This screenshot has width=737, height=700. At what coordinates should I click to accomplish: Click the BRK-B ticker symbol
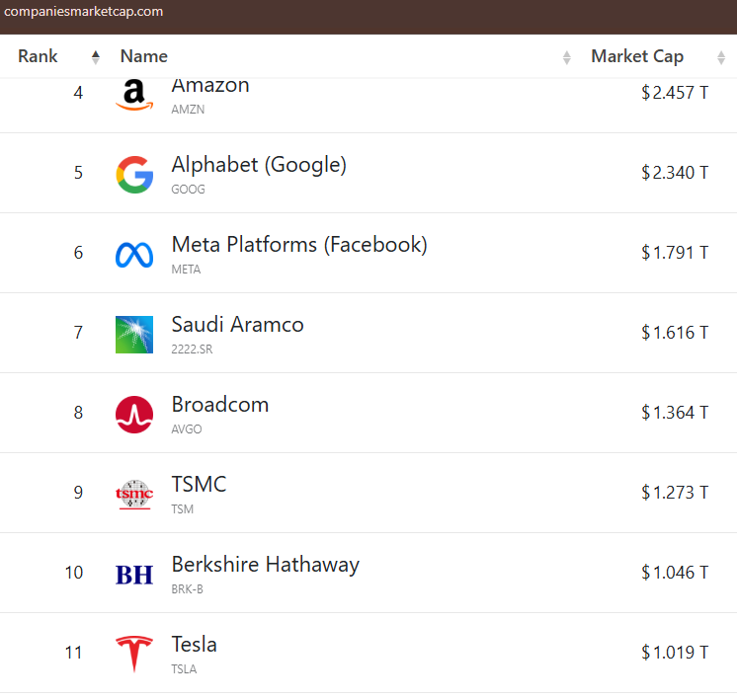pos(187,588)
